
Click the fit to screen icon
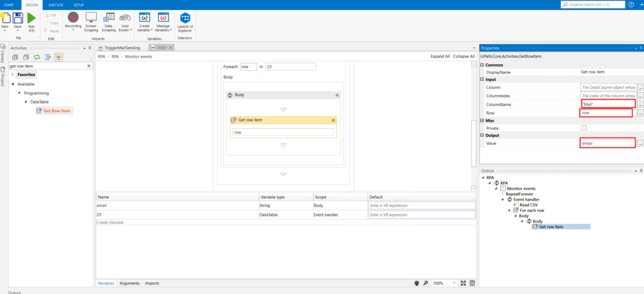463,283
